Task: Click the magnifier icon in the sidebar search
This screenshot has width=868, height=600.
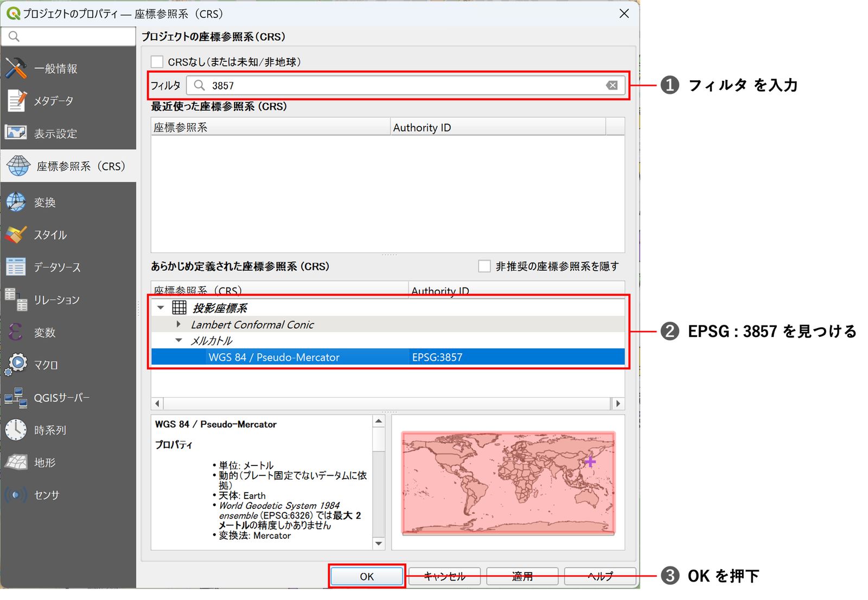Action: point(14,36)
